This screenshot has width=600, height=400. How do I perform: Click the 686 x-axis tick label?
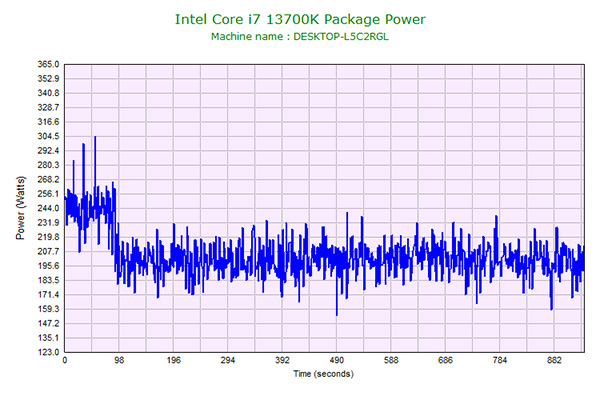[x=445, y=360]
